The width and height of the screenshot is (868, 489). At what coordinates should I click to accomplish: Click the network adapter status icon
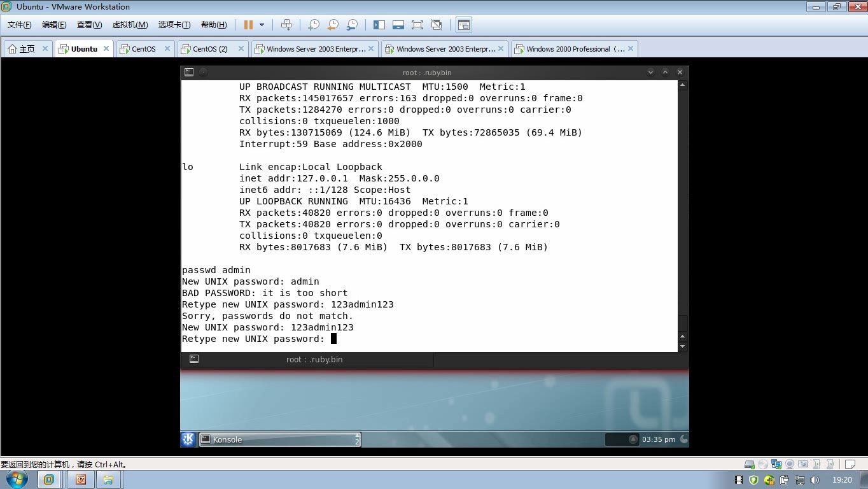[776, 464]
